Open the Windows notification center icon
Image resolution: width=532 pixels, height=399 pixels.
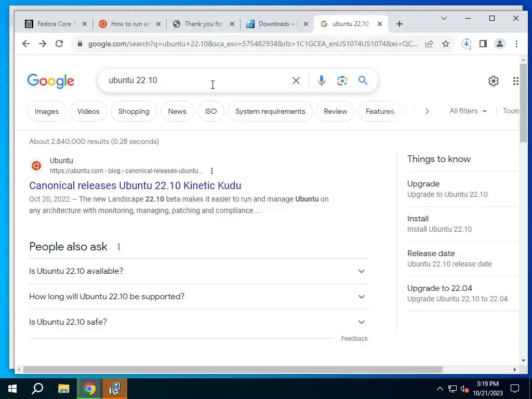515,389
